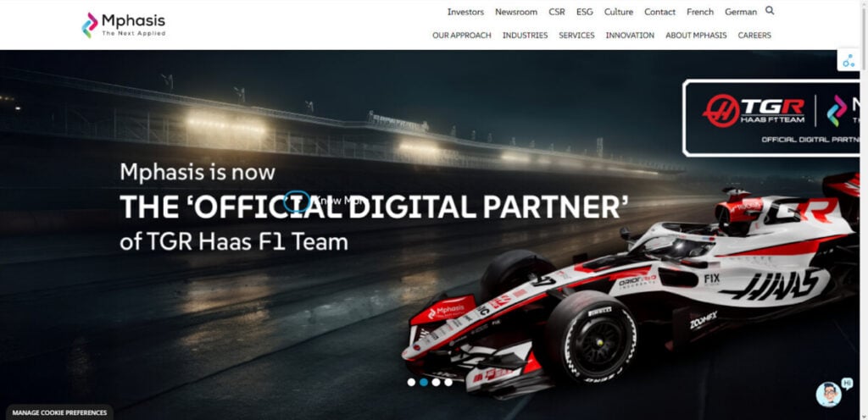
Task: Click the Mphasis logo
Action: tap(124, 25)
